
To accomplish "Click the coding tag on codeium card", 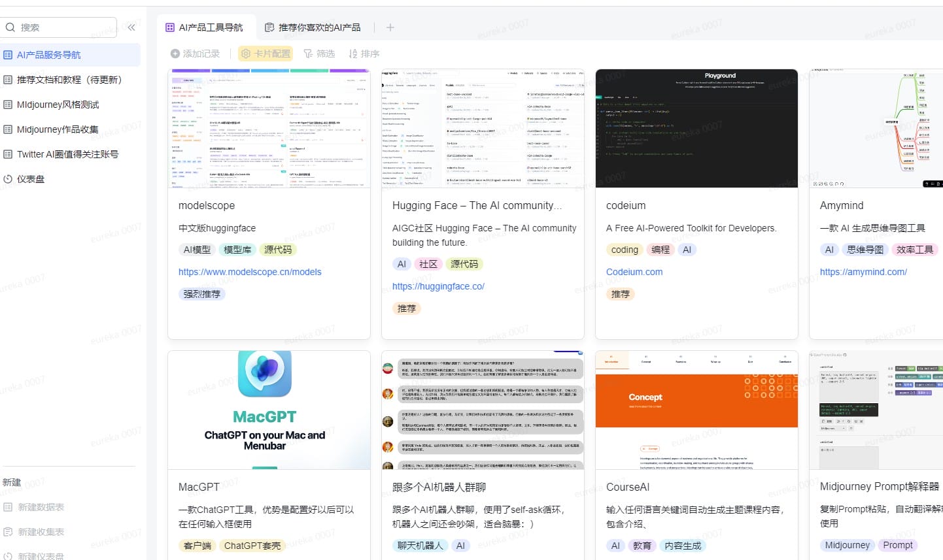I will click(x=625, y=250).
